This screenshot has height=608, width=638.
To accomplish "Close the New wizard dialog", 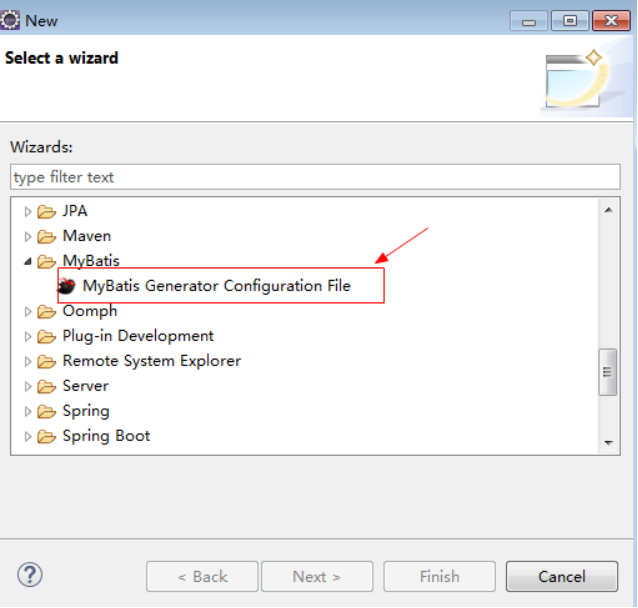I will (611, 21).
